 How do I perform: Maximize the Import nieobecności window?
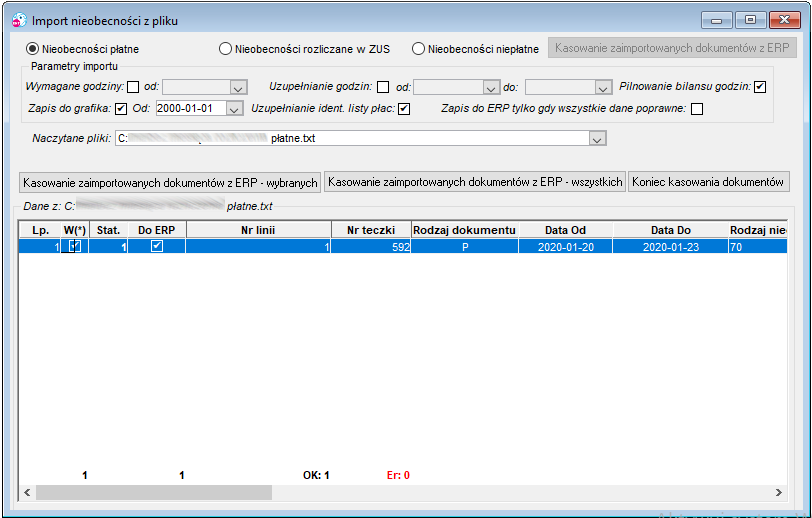pos(750,20)
